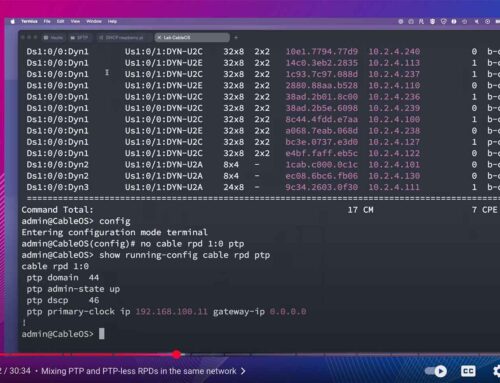Click IP address 10.2.4.239
500x383 pixels.
(394, 108)
